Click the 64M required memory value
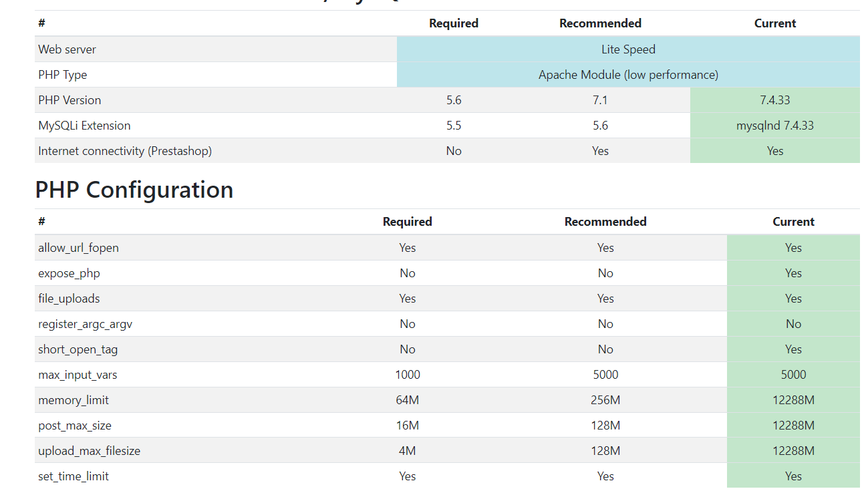868x499 pixels. point(408,400)
